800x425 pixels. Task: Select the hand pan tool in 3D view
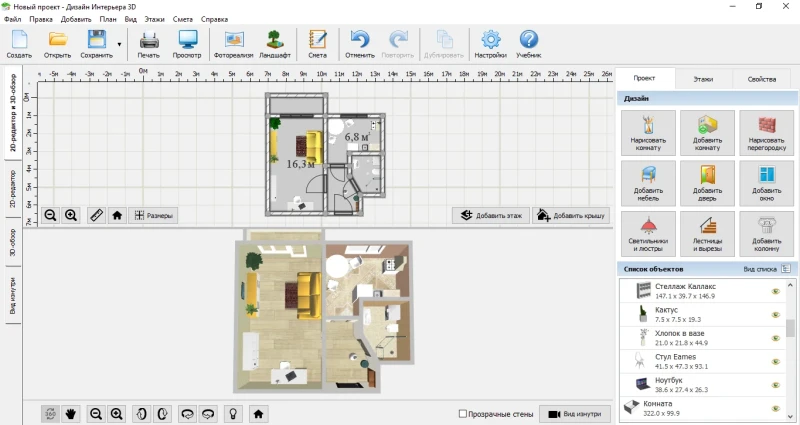(x=71, y=414)
